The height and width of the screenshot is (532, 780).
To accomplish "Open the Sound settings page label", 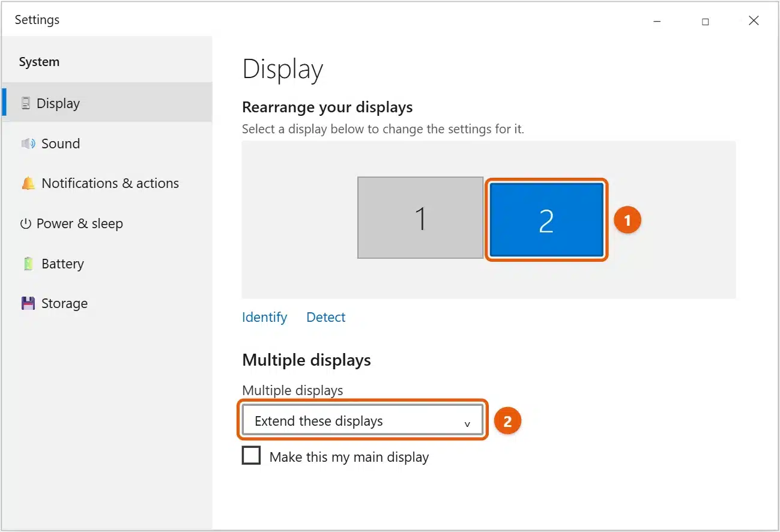I will (61, 144).
